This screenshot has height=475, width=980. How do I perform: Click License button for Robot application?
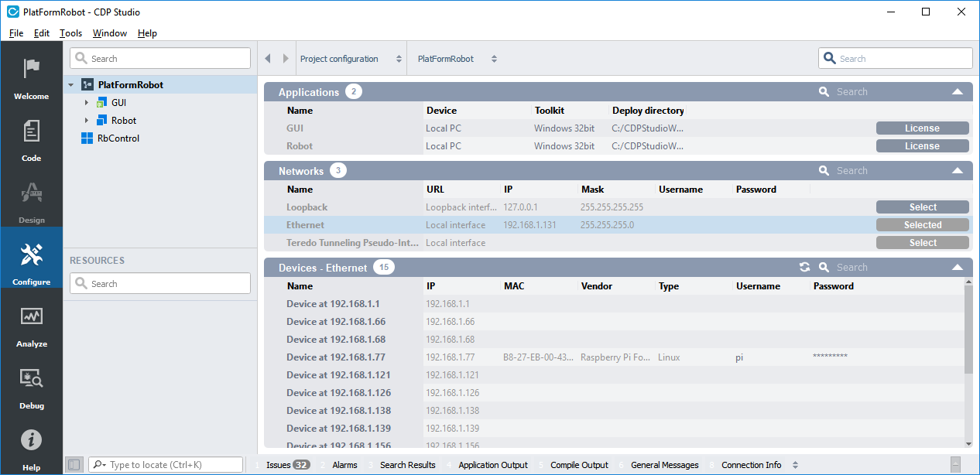(922, 146)
